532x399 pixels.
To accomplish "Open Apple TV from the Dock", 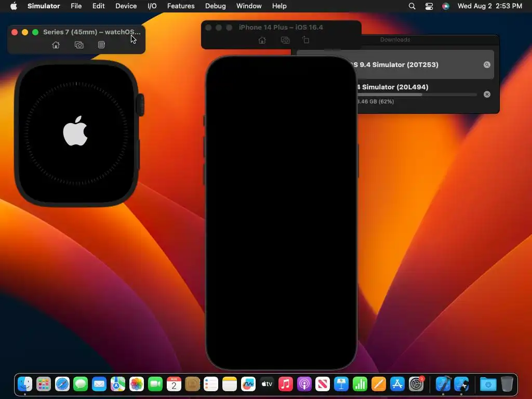I will coord(267,384).
